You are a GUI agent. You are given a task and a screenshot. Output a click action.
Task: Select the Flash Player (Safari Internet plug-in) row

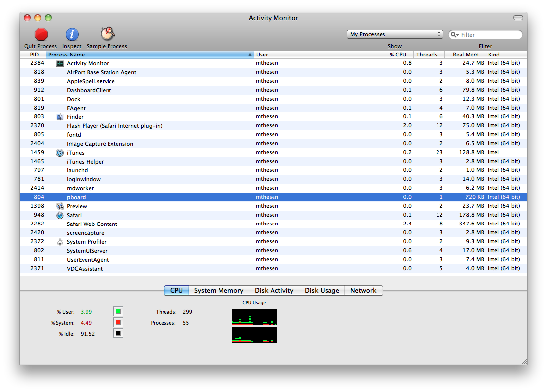pyautogui.click(x=273, y=126)
